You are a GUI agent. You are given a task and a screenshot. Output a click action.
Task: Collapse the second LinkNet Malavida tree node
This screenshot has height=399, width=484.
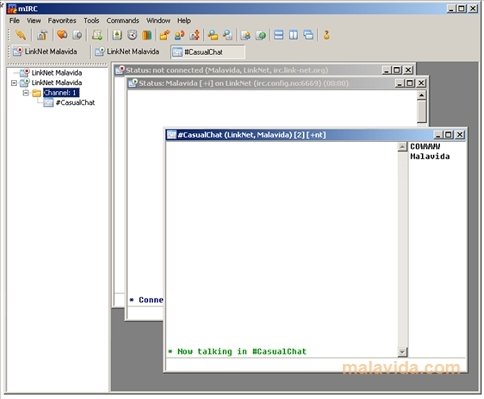14,83
